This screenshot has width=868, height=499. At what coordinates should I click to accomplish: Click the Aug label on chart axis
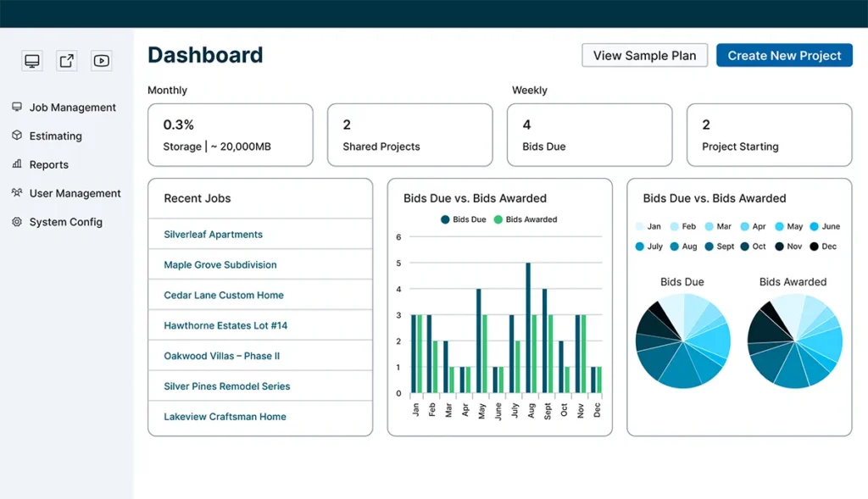click(x=531, y=411)
